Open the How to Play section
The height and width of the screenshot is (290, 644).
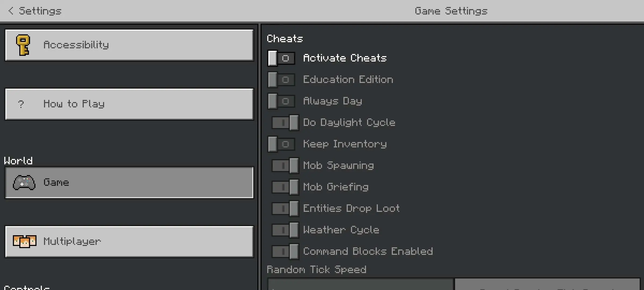tap(129, 104)
